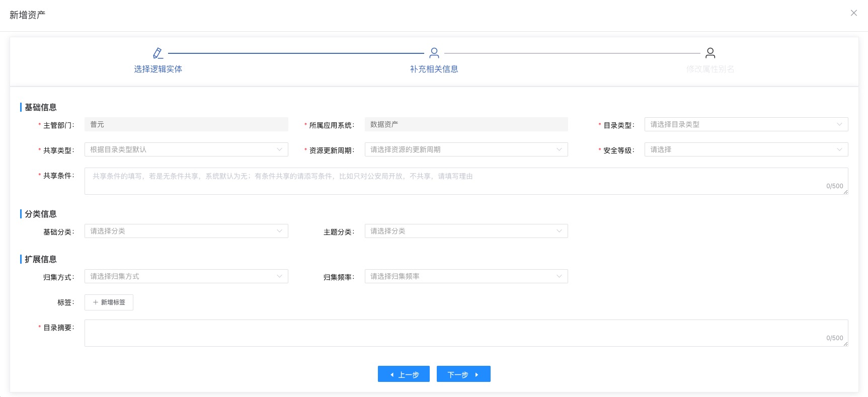The height and width of the screenshot is (397, 868).
Task: Click the 目录类型 dropdown chevron arrow
Action: point(839,124)
